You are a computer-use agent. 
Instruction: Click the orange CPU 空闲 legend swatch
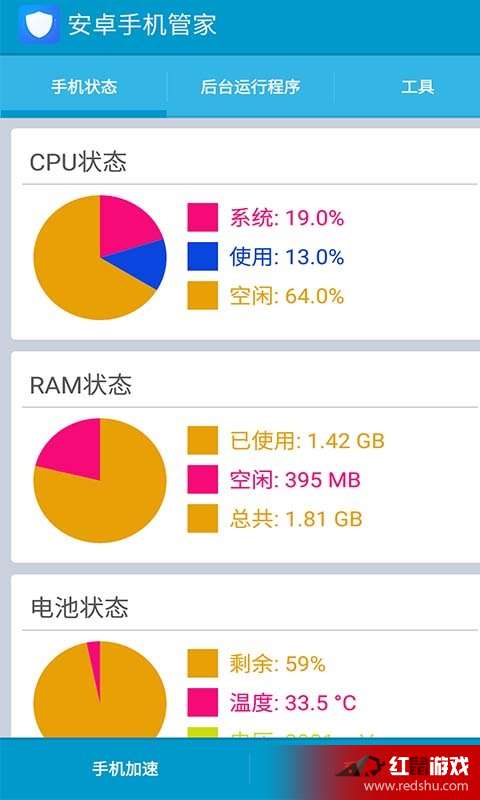pyautogui.click(x=203, y=295)
